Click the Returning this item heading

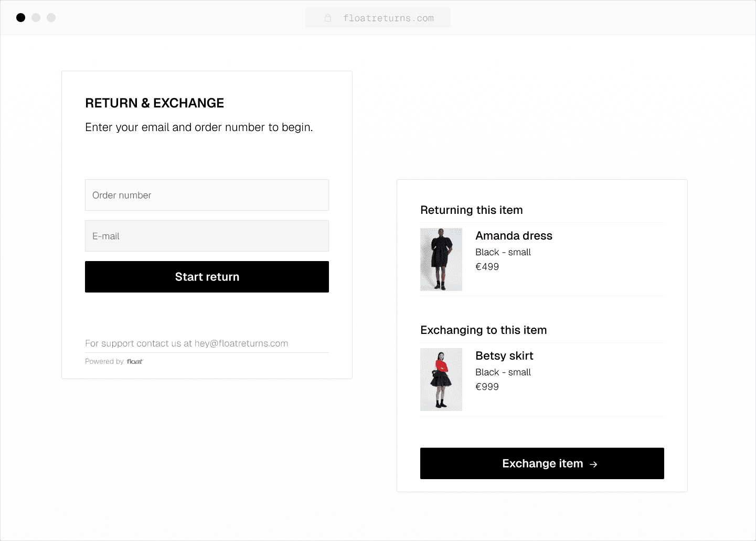(x=471, y=210)
